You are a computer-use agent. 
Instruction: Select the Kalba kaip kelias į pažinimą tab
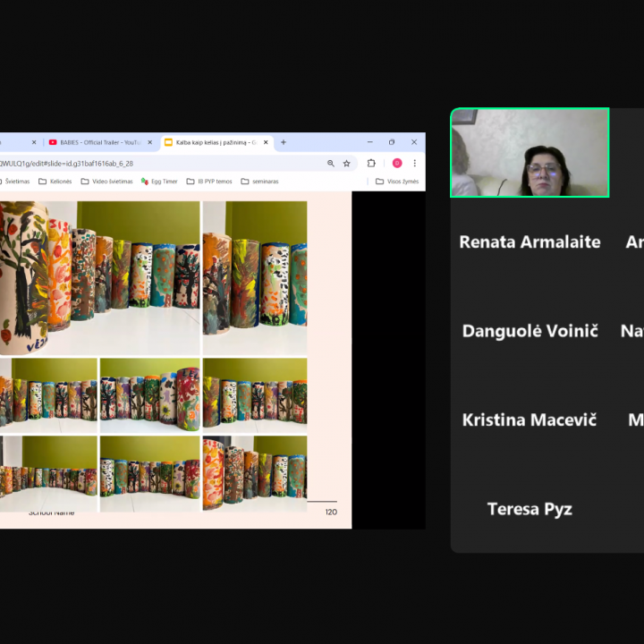click(x=216, y=142)
